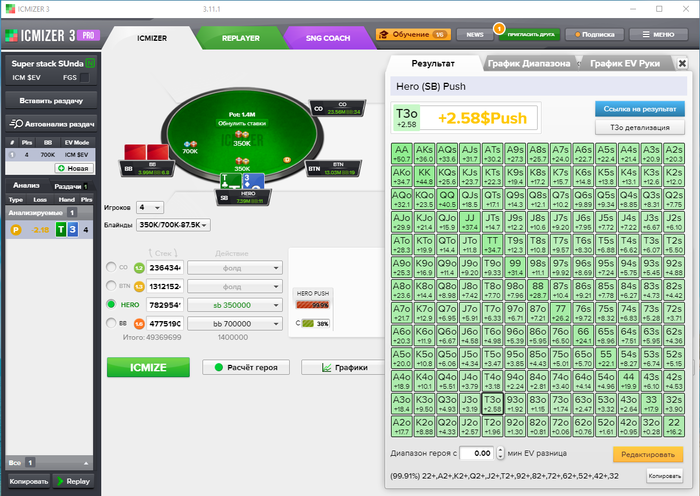Click the Новая button
The image size is (700, 496).
coord(74,168)
